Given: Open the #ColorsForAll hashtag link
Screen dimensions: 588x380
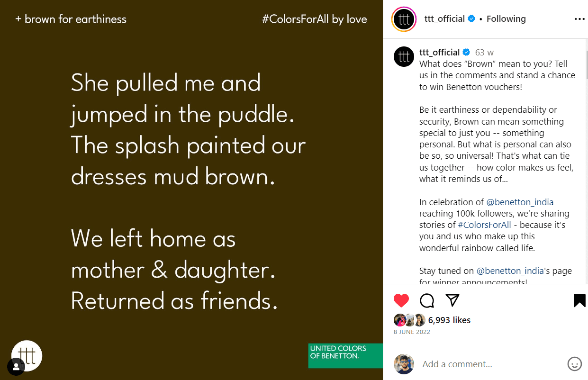Looking at the screenshot, I should (484, 225).
